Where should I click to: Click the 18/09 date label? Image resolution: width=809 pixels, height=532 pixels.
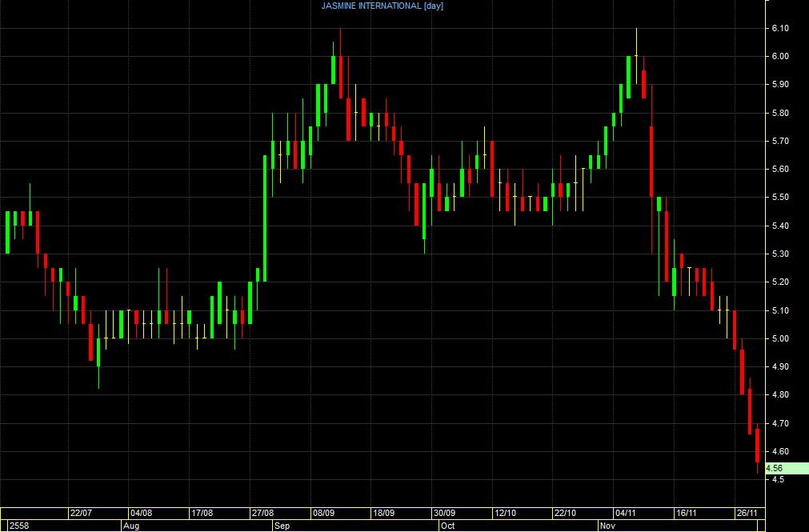pos(384,514)
